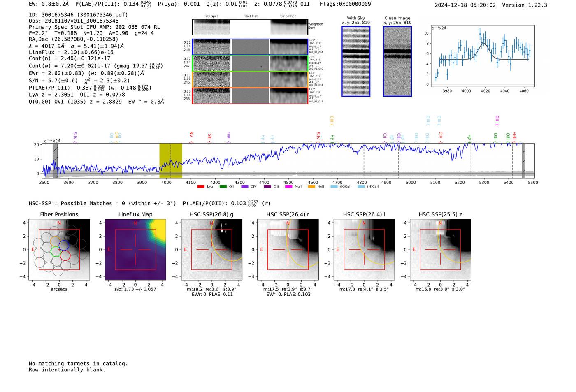
Task: Click the 'EWr: 0, PLAE: 0.11' caption
Action: 212,295
